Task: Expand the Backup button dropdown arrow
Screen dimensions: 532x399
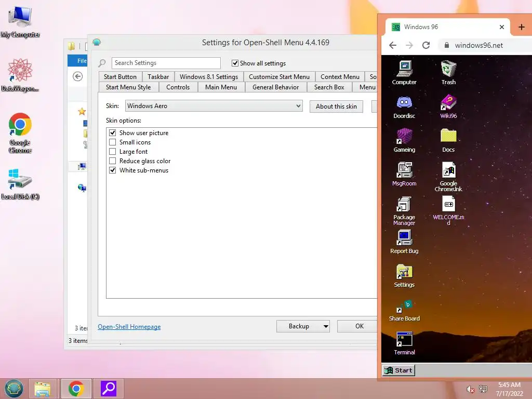Action: tap(326, 326)
